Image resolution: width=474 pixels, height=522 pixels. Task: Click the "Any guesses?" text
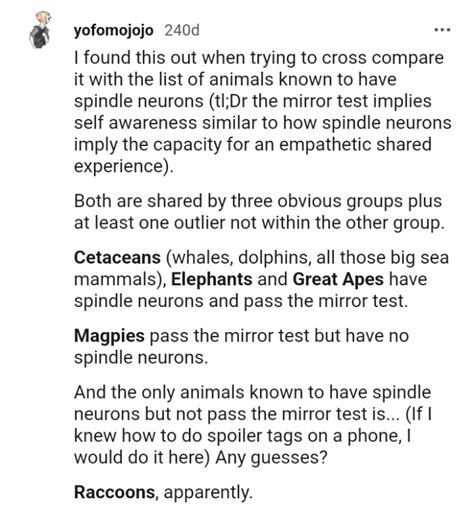(x=271, y=458)
